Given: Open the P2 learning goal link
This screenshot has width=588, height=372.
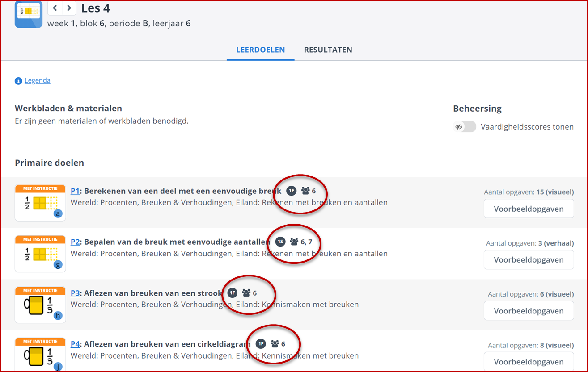Looking at the screenshot, I should [x=75, y=242].
